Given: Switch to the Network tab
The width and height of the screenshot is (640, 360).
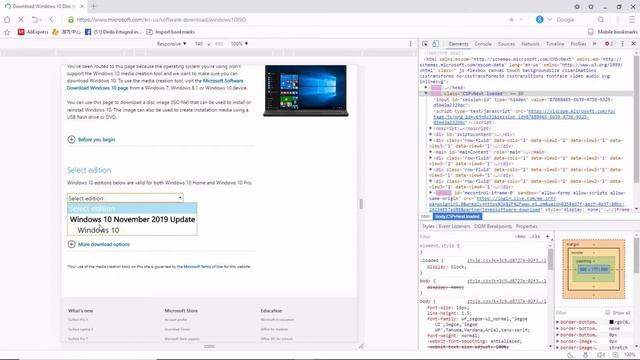Looking at the screenshot, I should 530,44.
